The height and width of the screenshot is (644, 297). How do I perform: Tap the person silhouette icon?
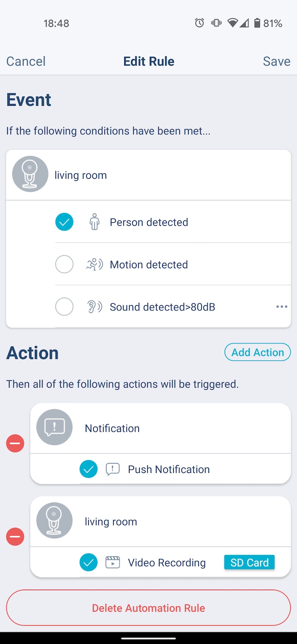94,222
